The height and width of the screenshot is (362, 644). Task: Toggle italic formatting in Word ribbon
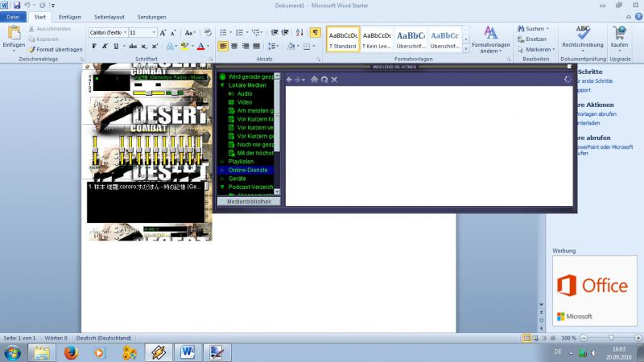pos(105,47)
